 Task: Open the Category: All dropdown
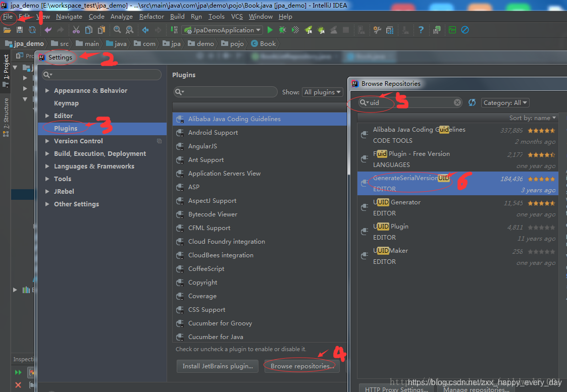coord(505,102)
